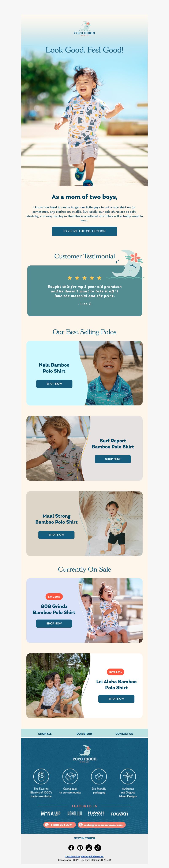The image size is (169, 868).
Task: Shop now for 808 Grindz Polo Shirt
Action: pos(54,623)
